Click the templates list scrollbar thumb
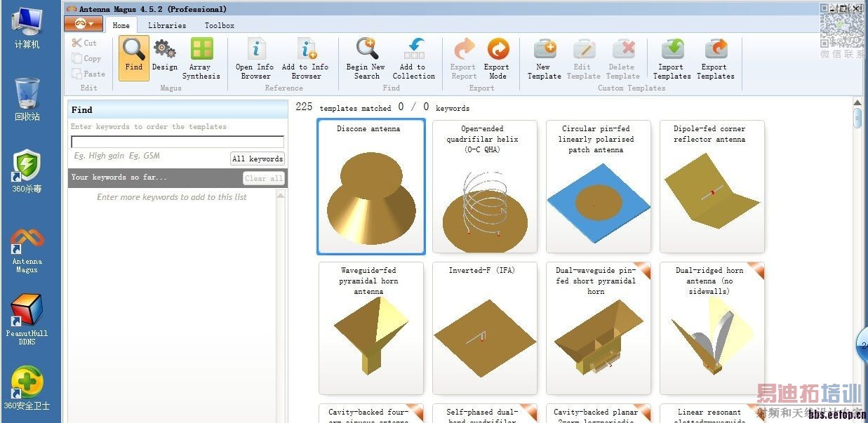Screen dimensions: 868x423 coord(857,119)
